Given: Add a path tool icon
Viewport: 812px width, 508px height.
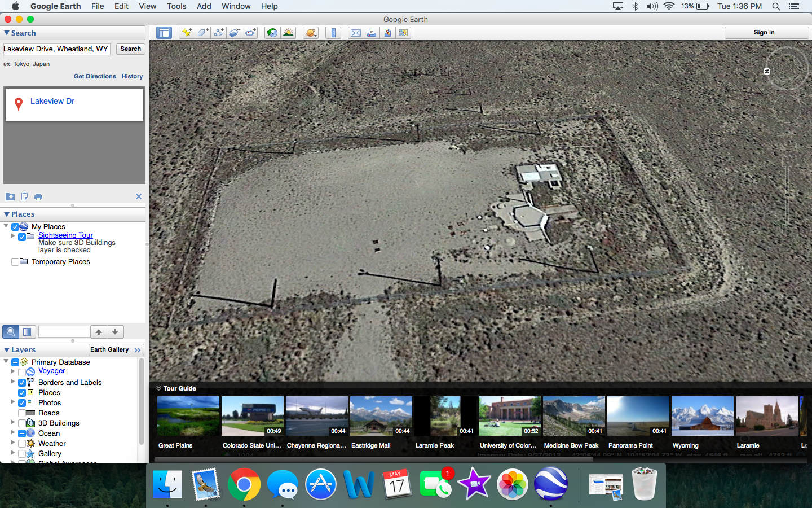Looking at the screenshot, I should click(218, 33).
